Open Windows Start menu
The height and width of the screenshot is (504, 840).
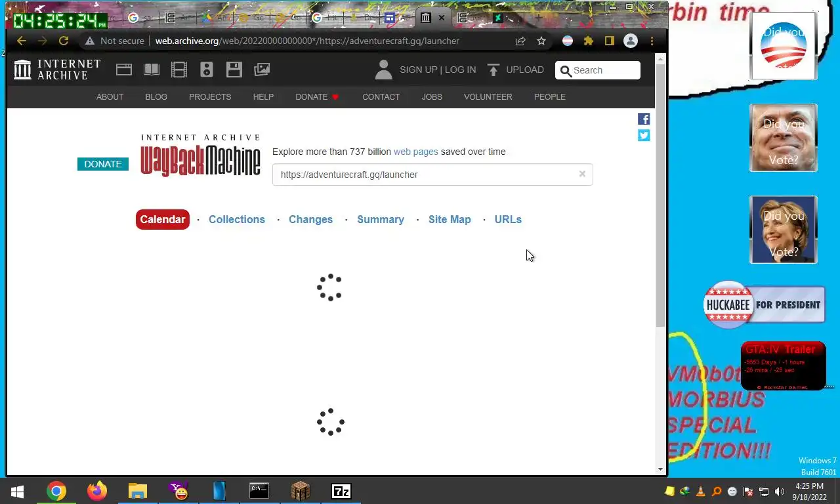(x=17, y=491)
